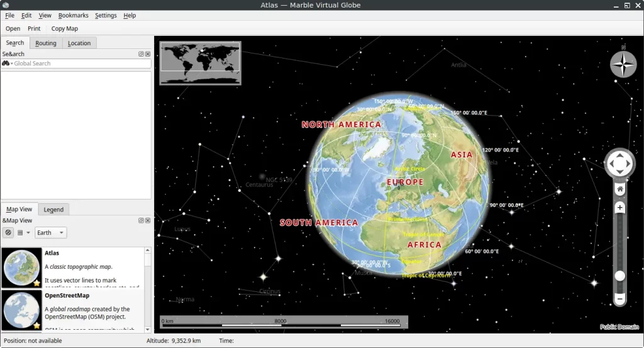644x348 pixels.
Task: Close the Map View panel
Action: [x=148, y=221]
